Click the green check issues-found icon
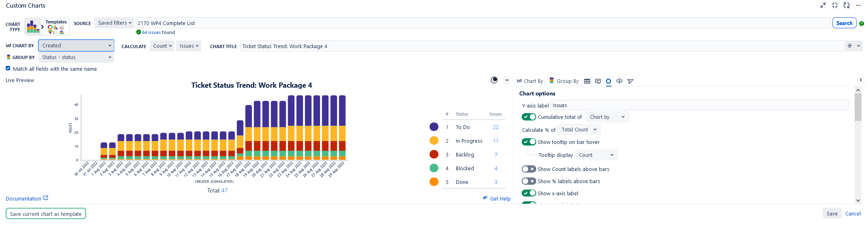The width and height of the screenshot is (868, 228). (139, 32)
